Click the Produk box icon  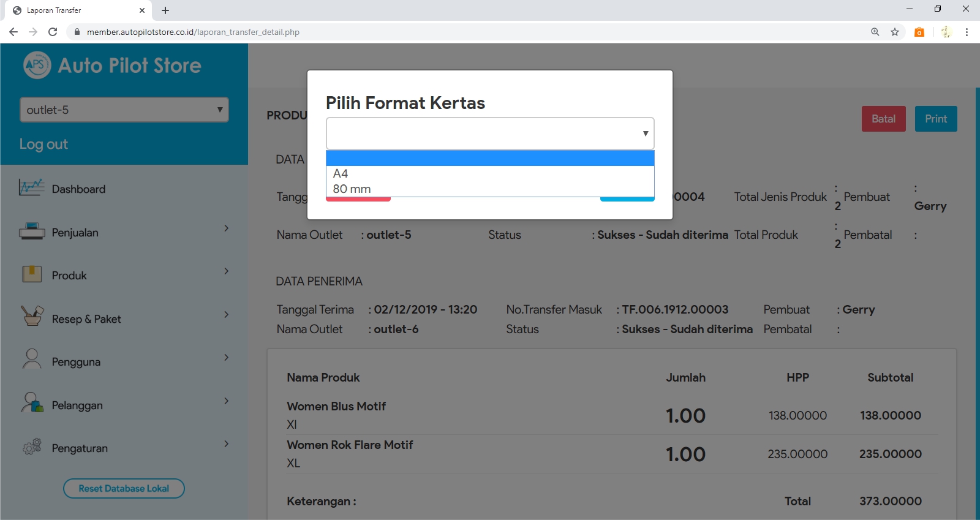click(32, 274)
